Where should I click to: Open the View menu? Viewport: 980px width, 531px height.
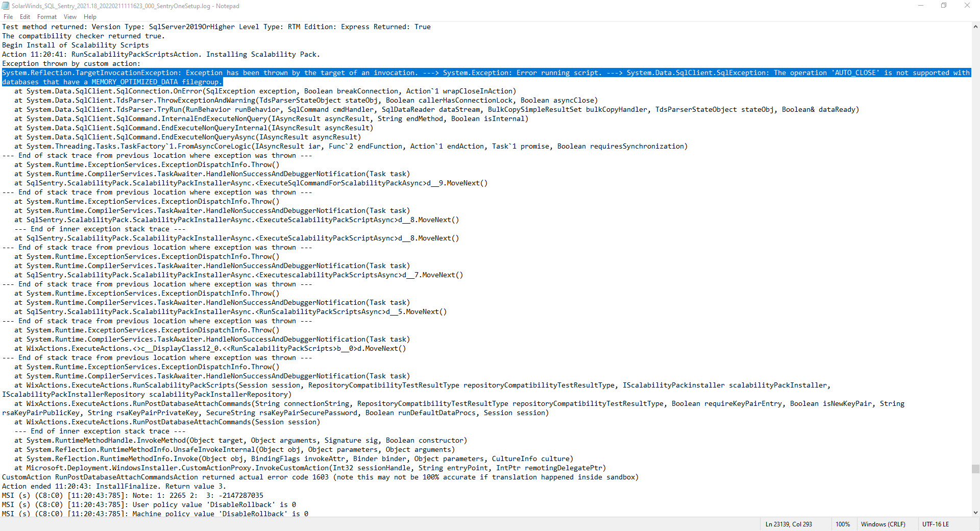click(x=70, y=16)
